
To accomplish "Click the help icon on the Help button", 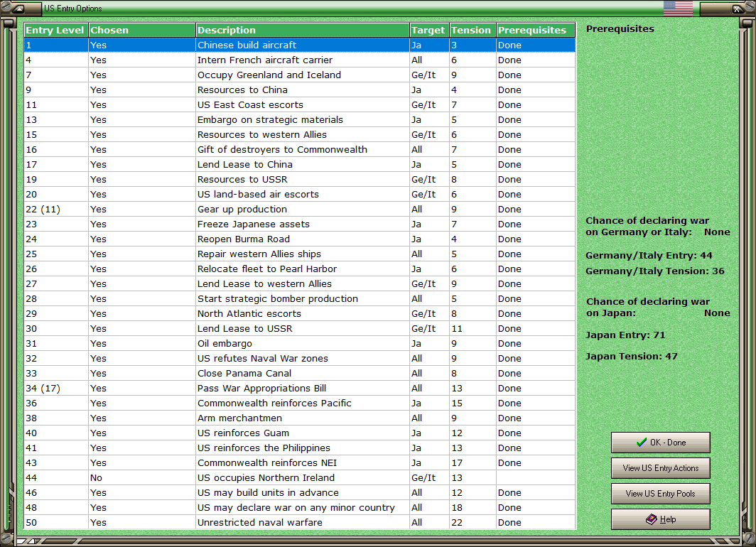I will [650, 519].
